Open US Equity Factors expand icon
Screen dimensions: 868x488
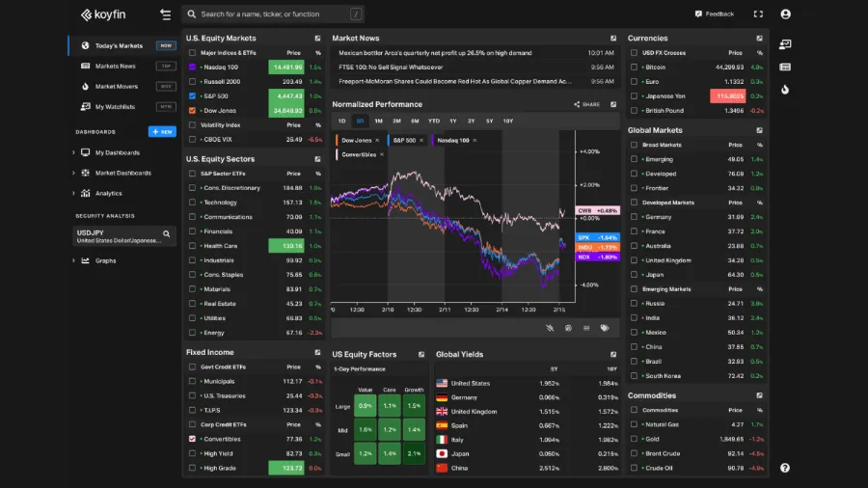[421, 355]
